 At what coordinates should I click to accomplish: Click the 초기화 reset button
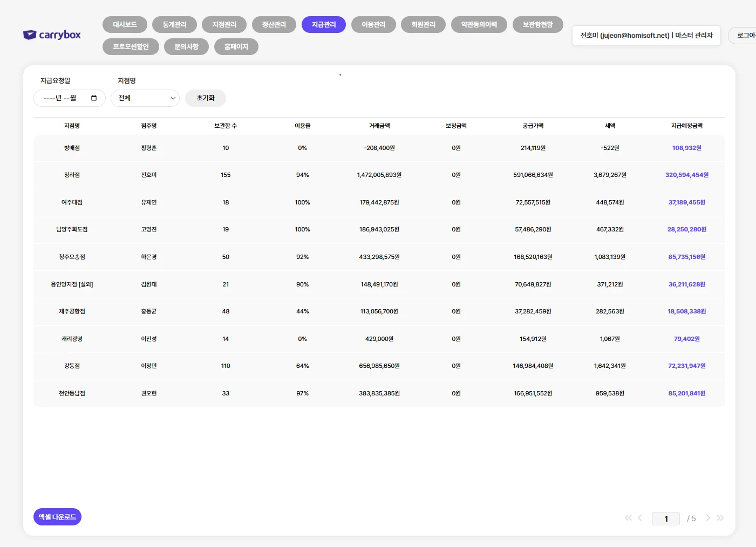(206, 98)
